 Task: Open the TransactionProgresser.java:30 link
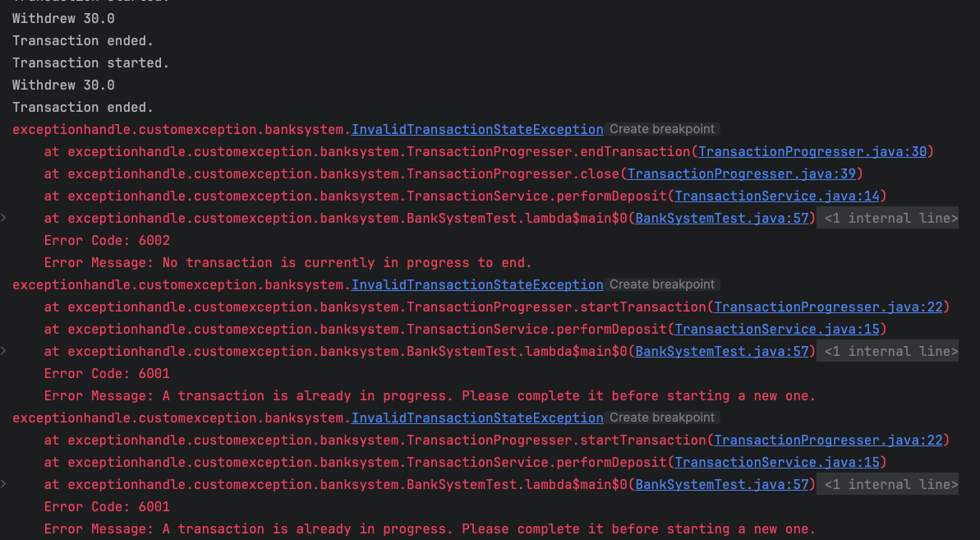812,152
